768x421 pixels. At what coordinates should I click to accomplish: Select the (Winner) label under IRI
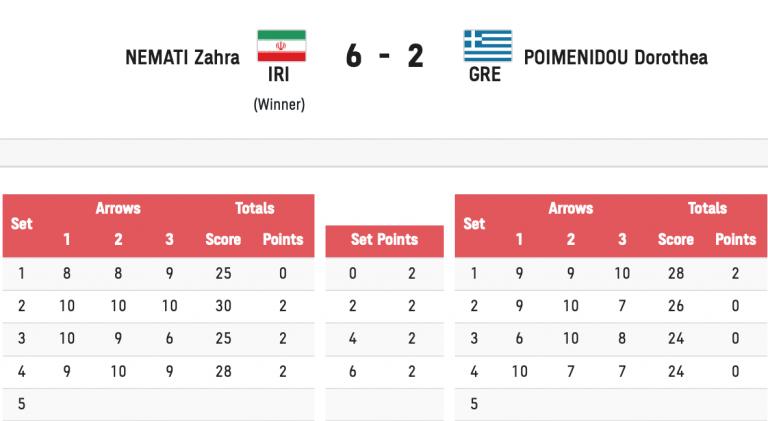279,103
